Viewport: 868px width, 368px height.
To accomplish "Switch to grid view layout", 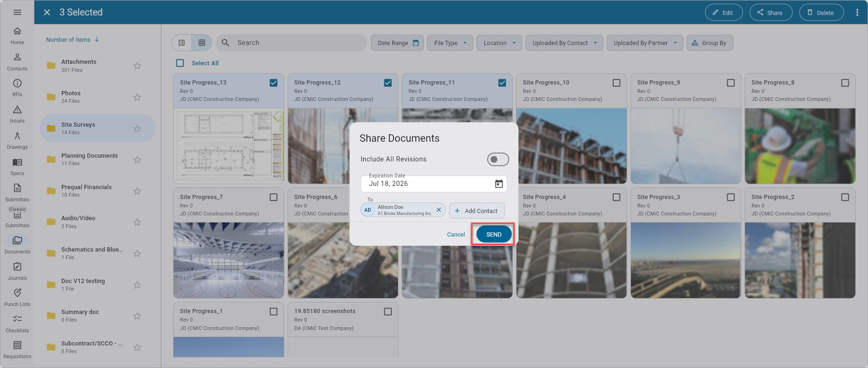I will point(202,43).
